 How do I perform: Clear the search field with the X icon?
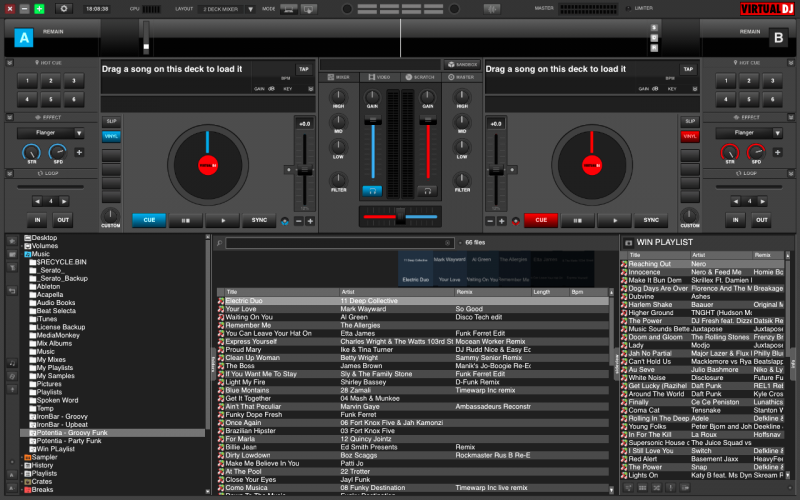click(x=447, y=243)
